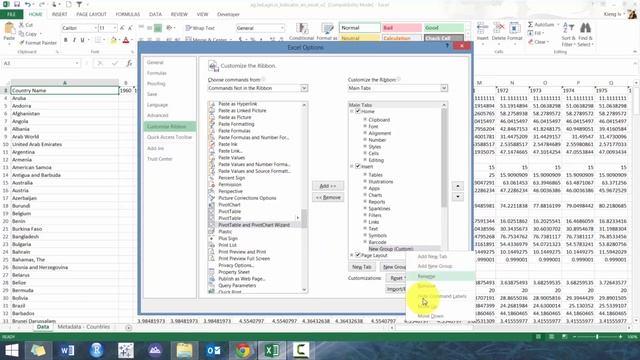Select Advanced in Excel Options sidebar
This screenshot has width=640, height=360.
coord(158,116)
